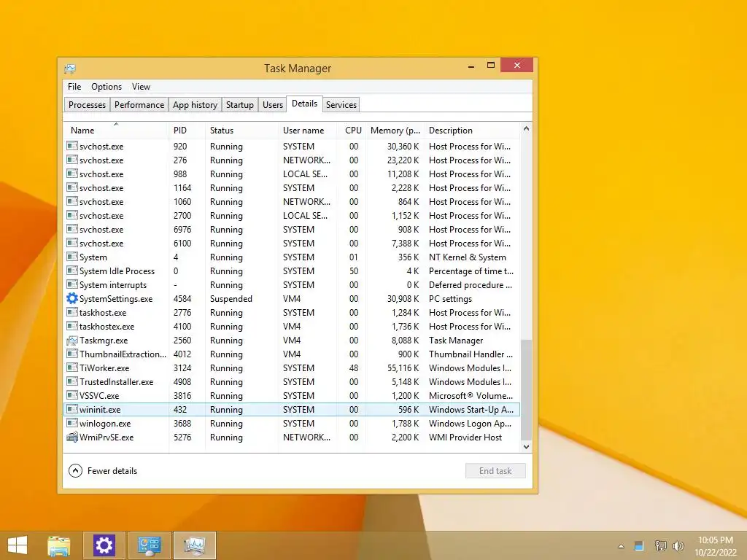The image size is (747, 560).
Task: Select the Details tab
Action: coord(304,104)
